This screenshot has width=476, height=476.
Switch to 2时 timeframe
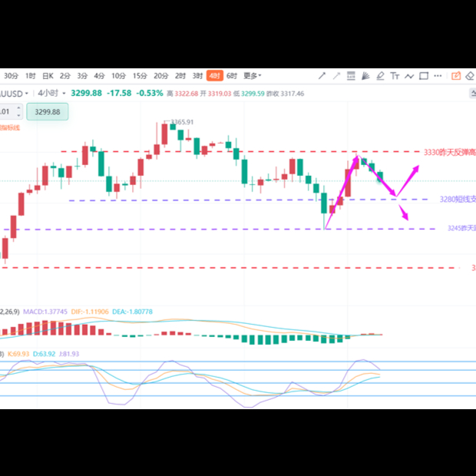(180, 76)
